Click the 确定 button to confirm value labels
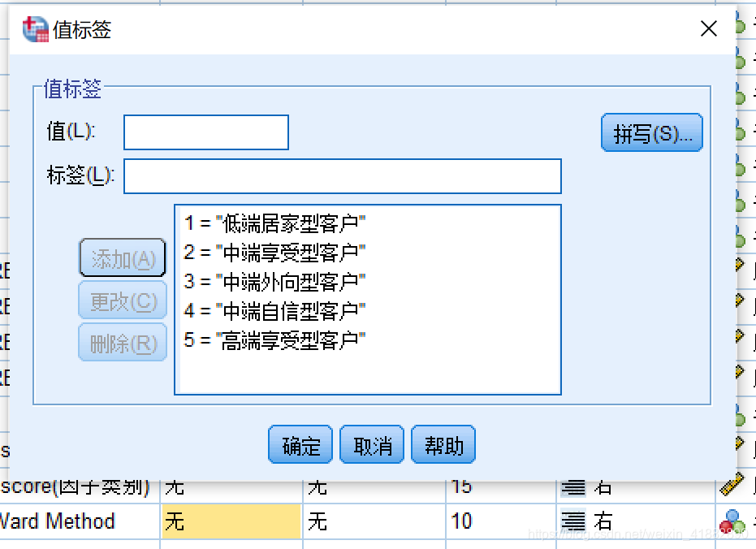The height and width of the screenshot is (549, 756). 300,444
